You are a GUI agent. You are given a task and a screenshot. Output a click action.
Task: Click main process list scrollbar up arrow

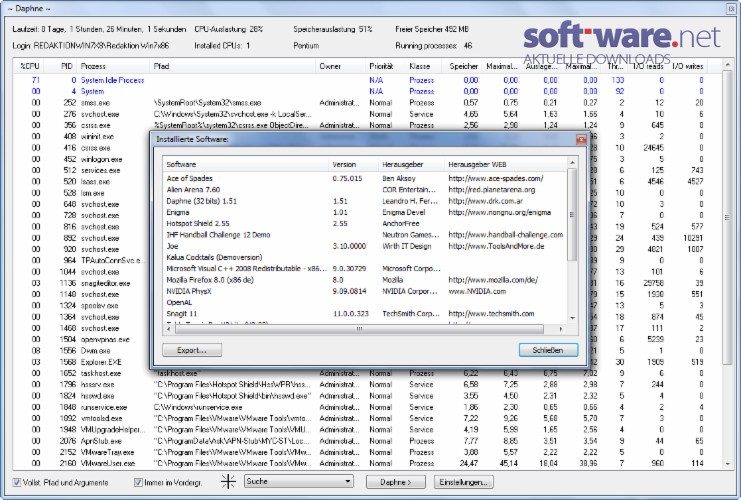(727, 65)
